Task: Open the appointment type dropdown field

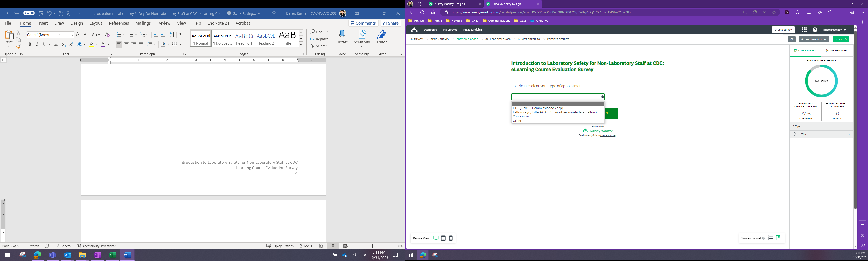Action: click(x=558, y=97)
